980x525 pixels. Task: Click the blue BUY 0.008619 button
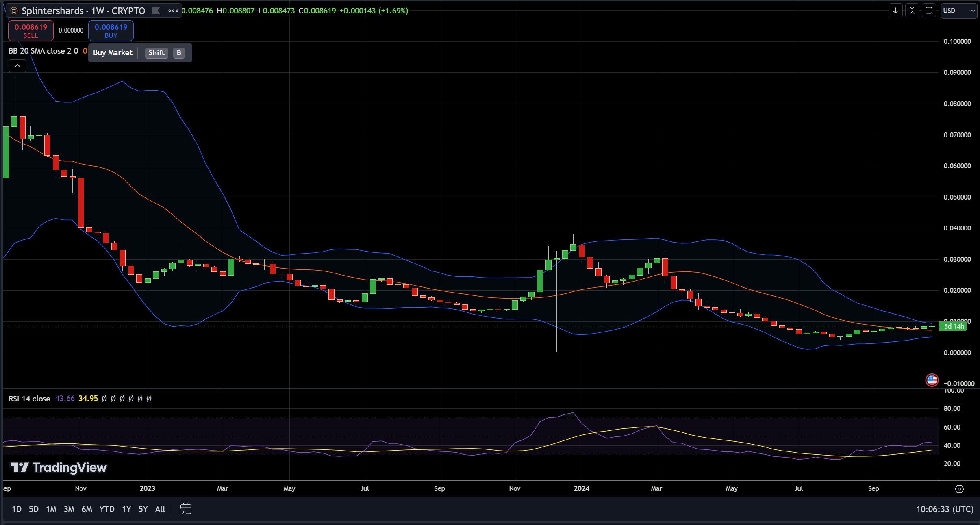point(111,31)
